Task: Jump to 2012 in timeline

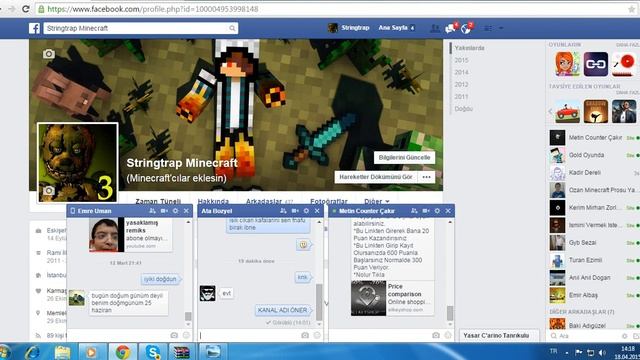Action: pyautogui.click(x=461, y=84)
